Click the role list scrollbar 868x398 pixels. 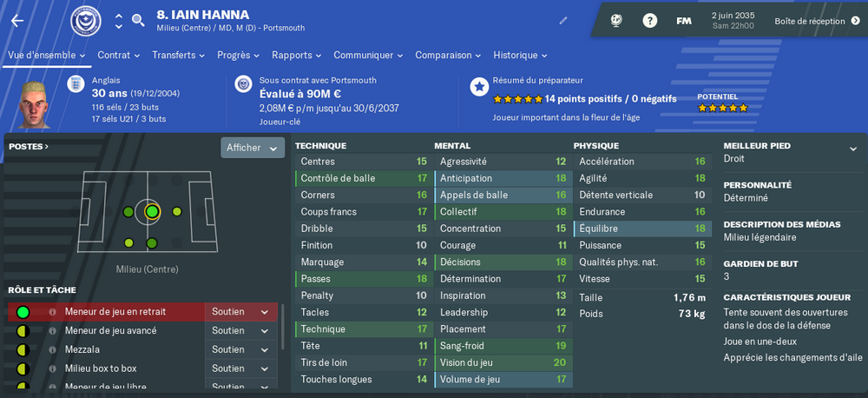tap(283, 327)
